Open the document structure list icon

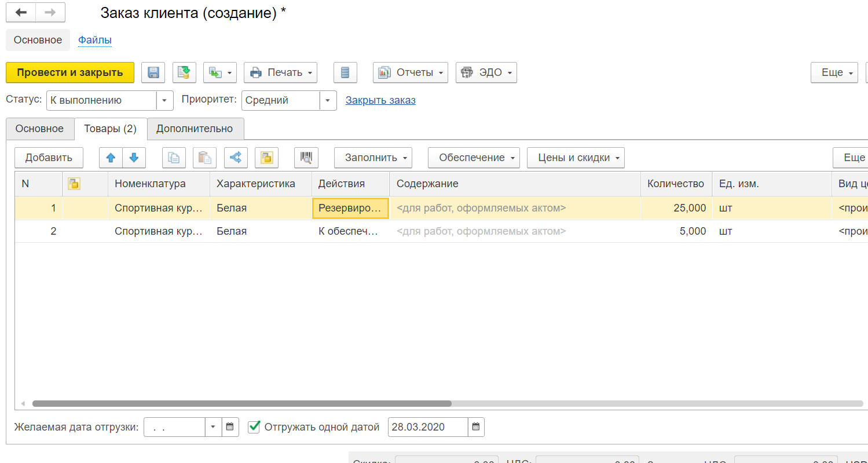click(345, 72)
